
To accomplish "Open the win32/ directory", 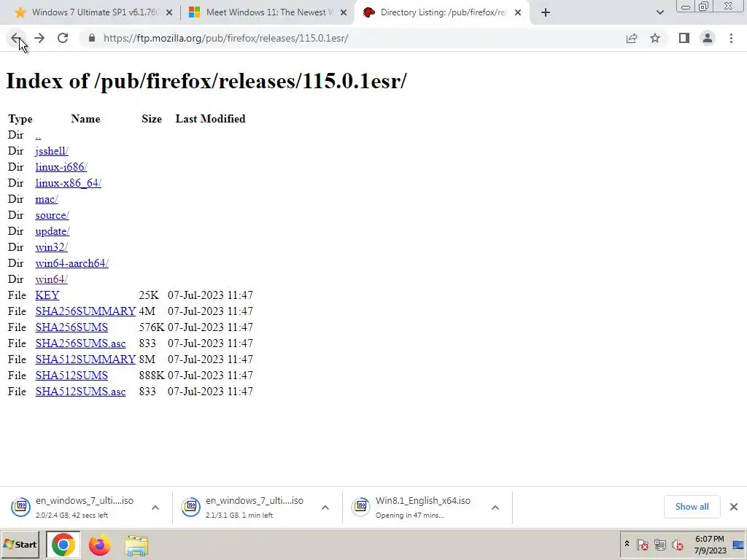I will (52, 247).
